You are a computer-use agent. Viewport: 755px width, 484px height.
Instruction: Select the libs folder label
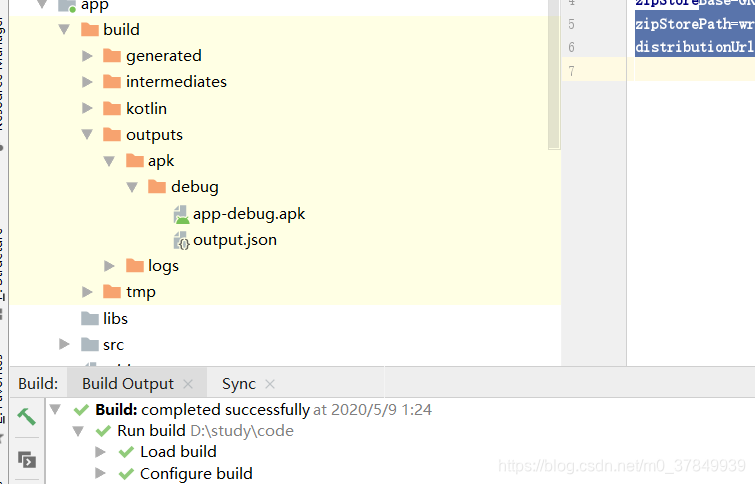coord(115,318)
